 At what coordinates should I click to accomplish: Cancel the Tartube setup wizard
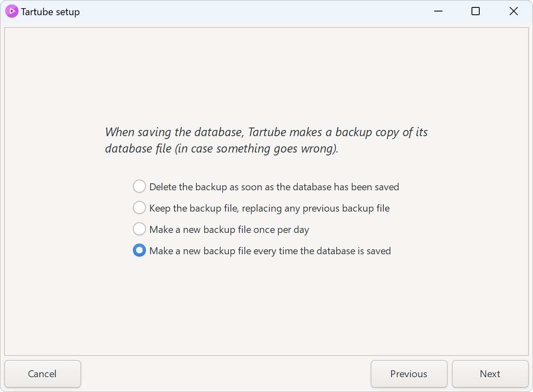(43, 374)
